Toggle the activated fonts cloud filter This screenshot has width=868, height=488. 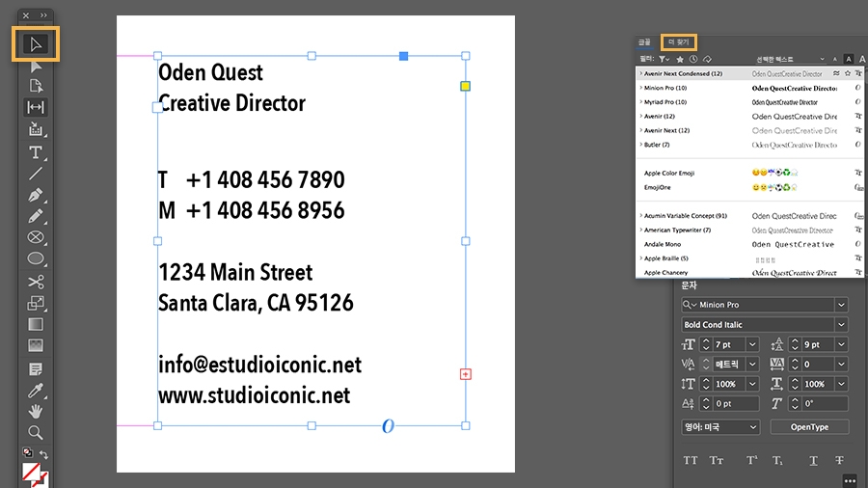coord(707,59)
